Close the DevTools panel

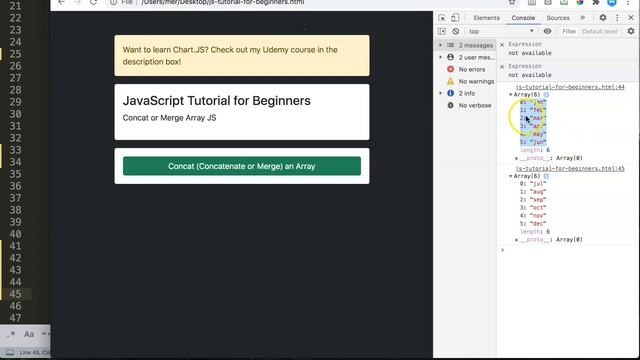tap(631, 18)
